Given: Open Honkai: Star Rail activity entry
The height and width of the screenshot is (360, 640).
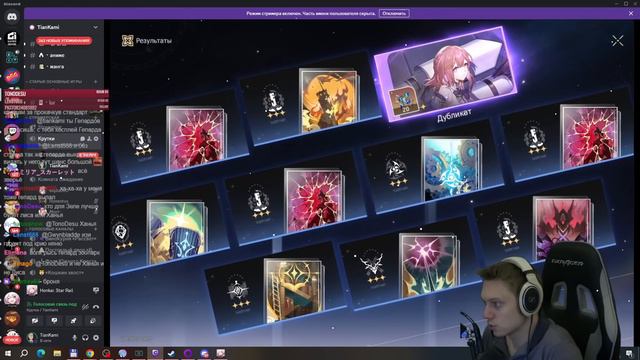Looking at the screenshot, I should point(57,290).
